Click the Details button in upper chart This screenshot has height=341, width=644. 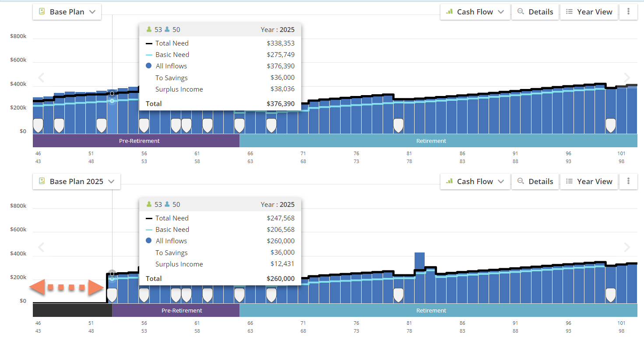click(535, 12)
